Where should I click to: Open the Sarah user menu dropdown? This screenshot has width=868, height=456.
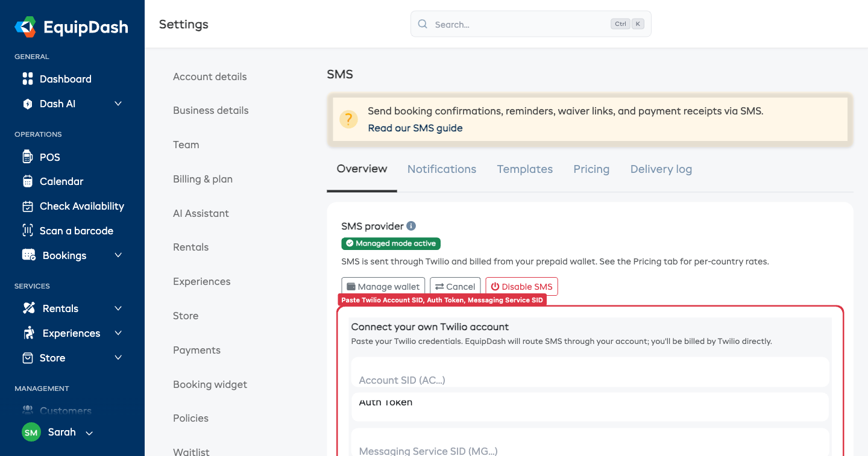[89, 433]
